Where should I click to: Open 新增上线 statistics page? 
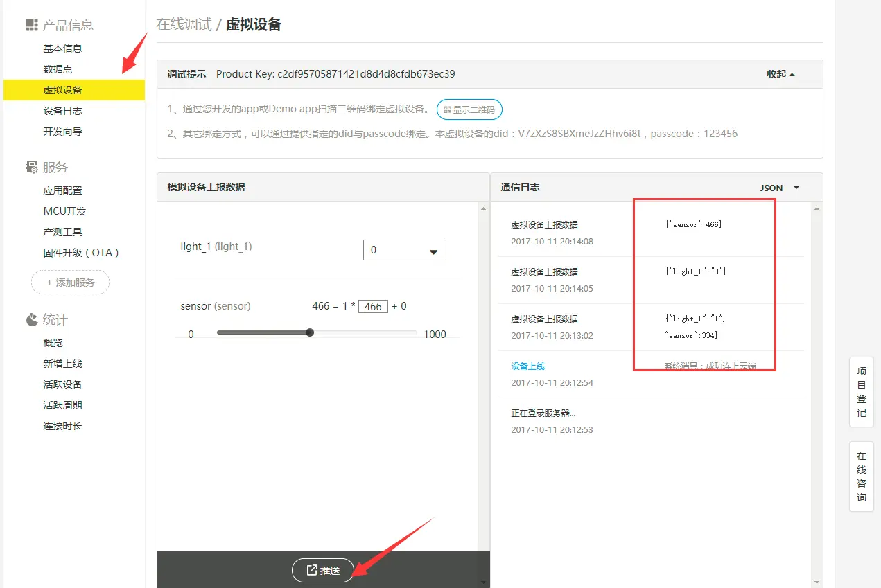[x=63, y=364]
